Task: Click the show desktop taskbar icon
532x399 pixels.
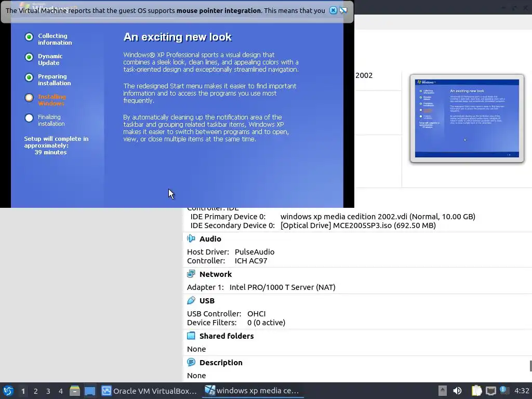Action: click(90, 391)
